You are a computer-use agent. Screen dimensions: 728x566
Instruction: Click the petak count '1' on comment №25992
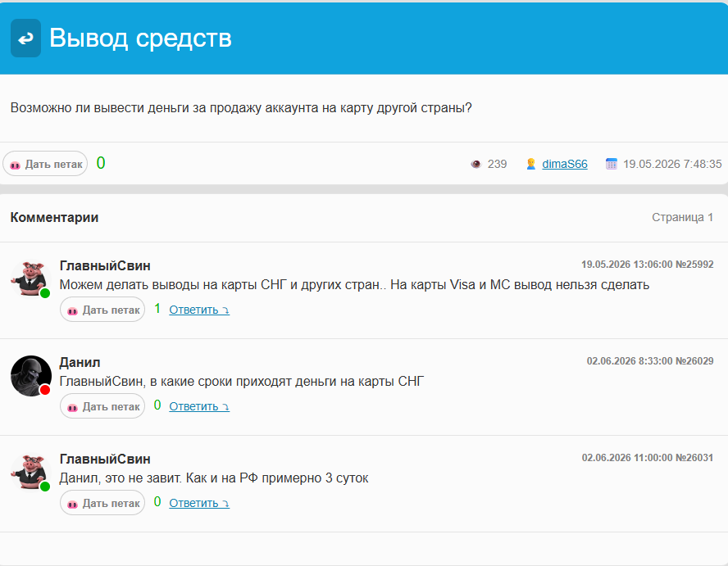tap(157, 309)
